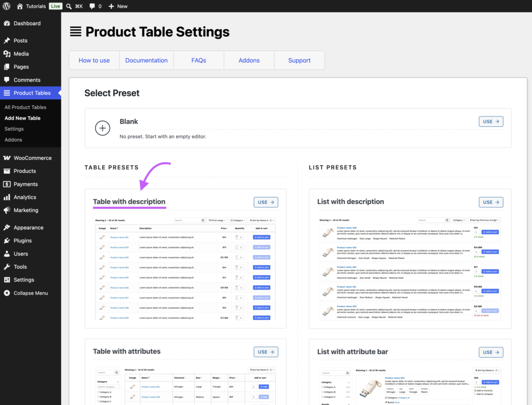Screen dimensions: 532x405
Task: Use the Table with attributes preset
Action: [266, 352]
